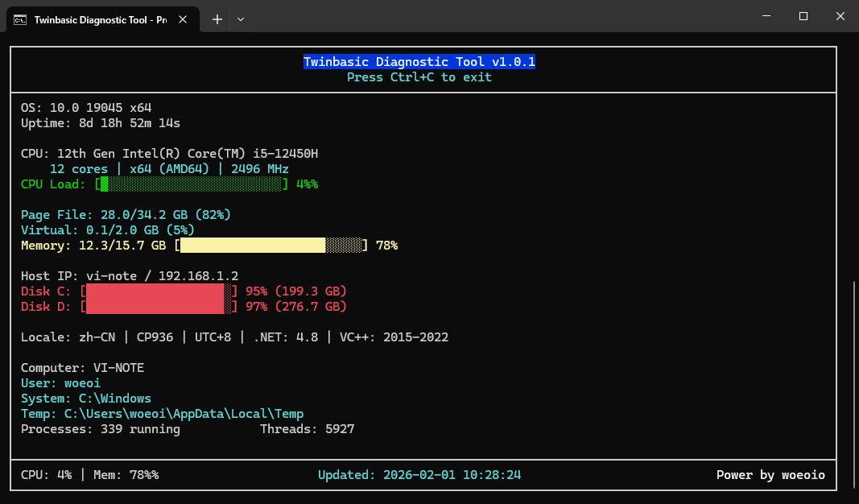859x504 pixels.
Task: Close the Twinbasic Diagnostic Tool tab
Action: (x=184, y=19)
